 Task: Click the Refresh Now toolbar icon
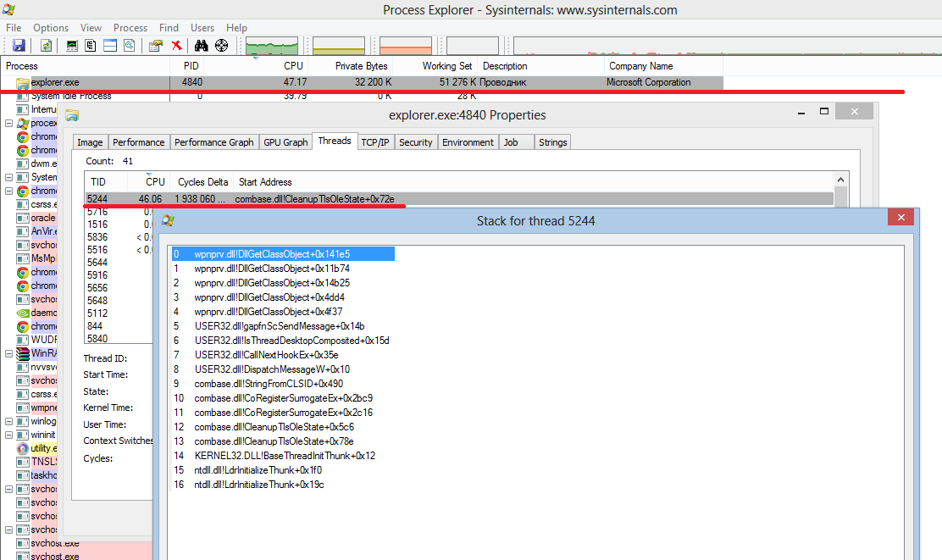tap(46, 46)
